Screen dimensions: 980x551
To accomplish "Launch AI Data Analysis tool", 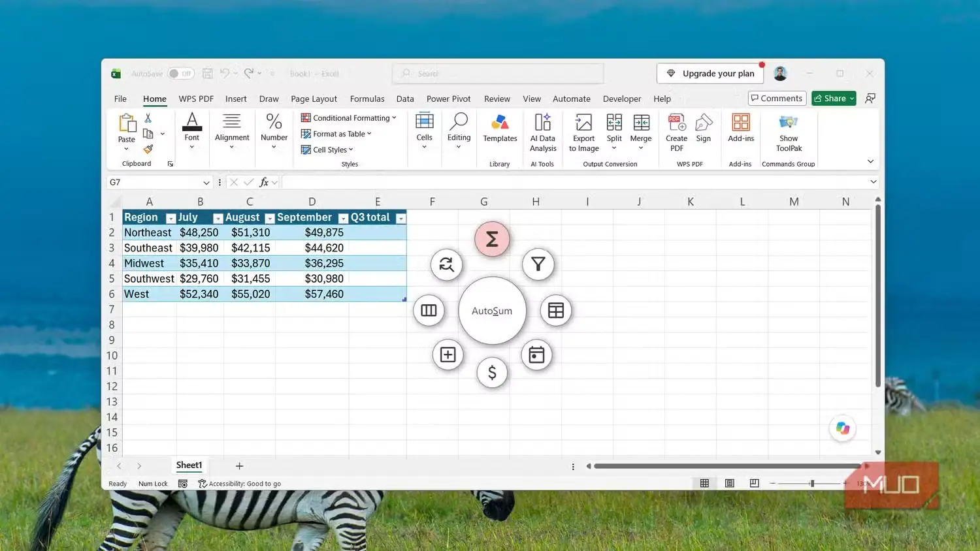I will click(543, 133).
